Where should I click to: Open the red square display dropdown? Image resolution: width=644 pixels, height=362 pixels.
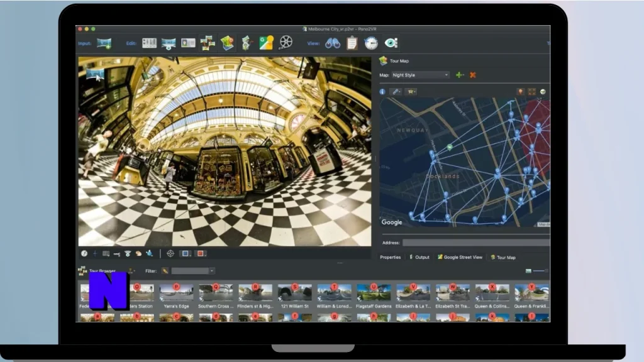click(x=201, y=254)
